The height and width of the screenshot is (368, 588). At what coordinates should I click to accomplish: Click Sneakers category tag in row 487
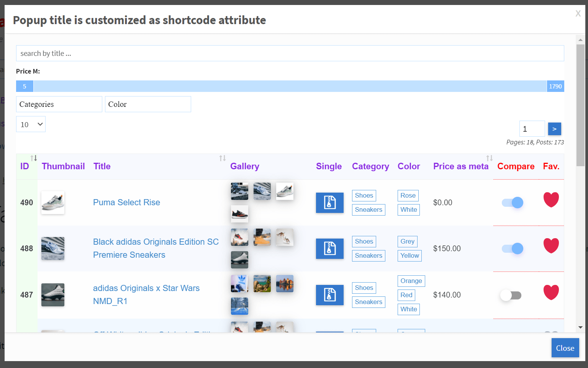(x=369, y=302)
